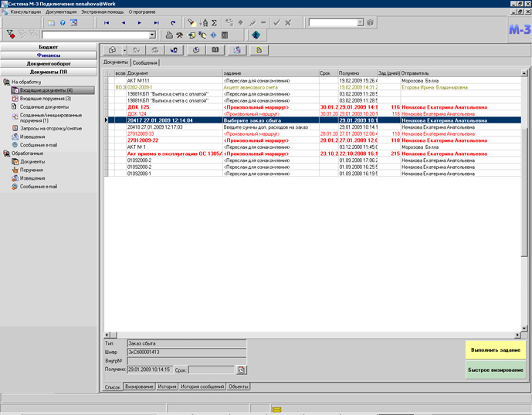Open the Документы ПЯ sidebar section
The width and height of the screenshot is (532, 415).
click(49, 72)
